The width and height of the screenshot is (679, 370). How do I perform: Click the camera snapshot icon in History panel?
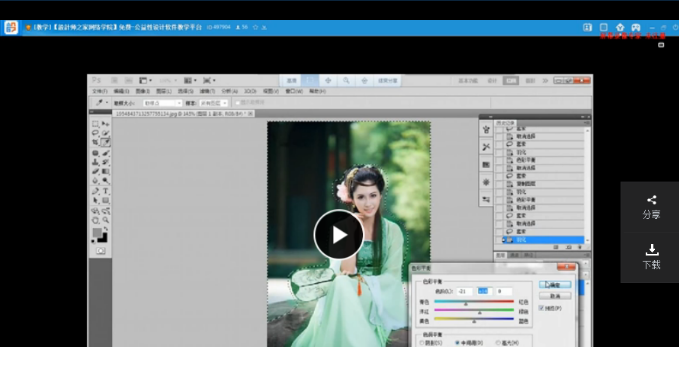pos(569,247)
